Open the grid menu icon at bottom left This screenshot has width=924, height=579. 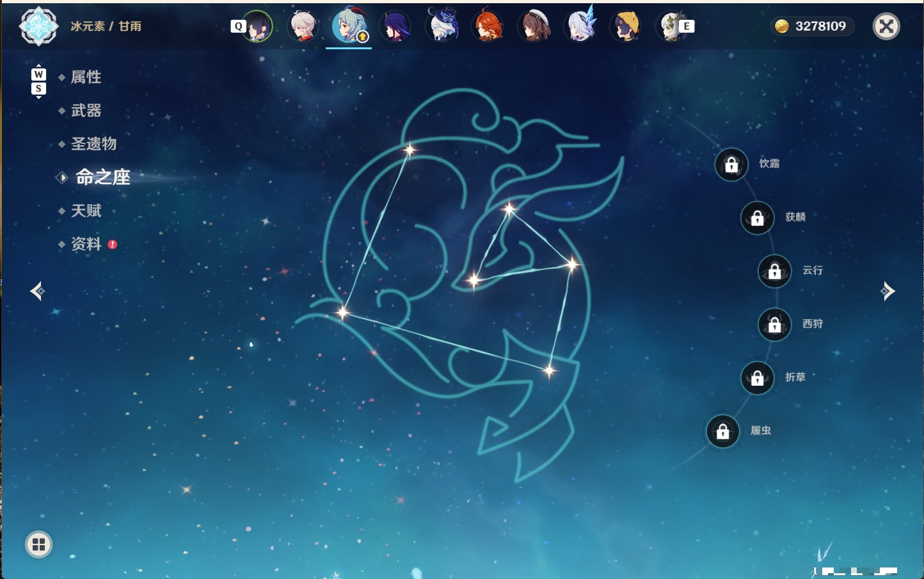(38, 544)
